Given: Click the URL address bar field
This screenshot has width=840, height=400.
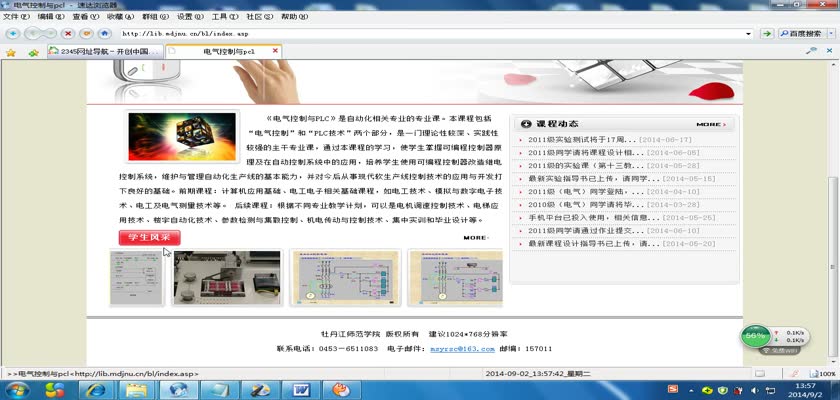Looking at the screenshot, I should [431, 33].
